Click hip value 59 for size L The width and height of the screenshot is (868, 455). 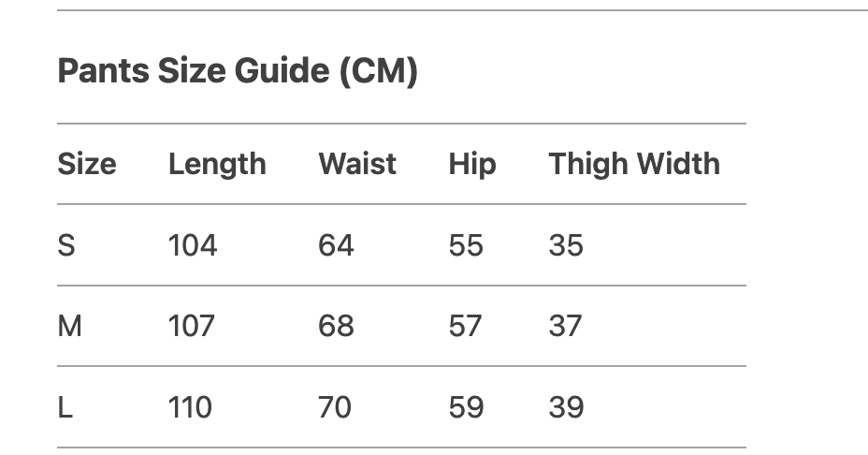point(466,407)
